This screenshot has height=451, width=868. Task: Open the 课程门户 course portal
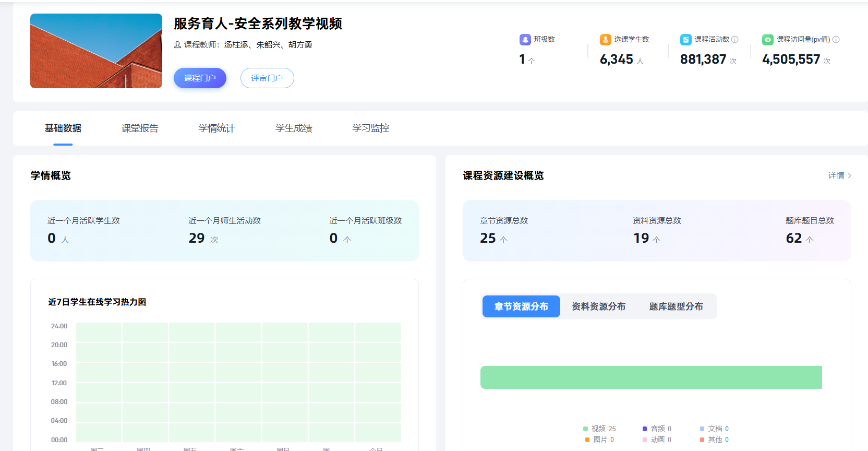(200, 78)
